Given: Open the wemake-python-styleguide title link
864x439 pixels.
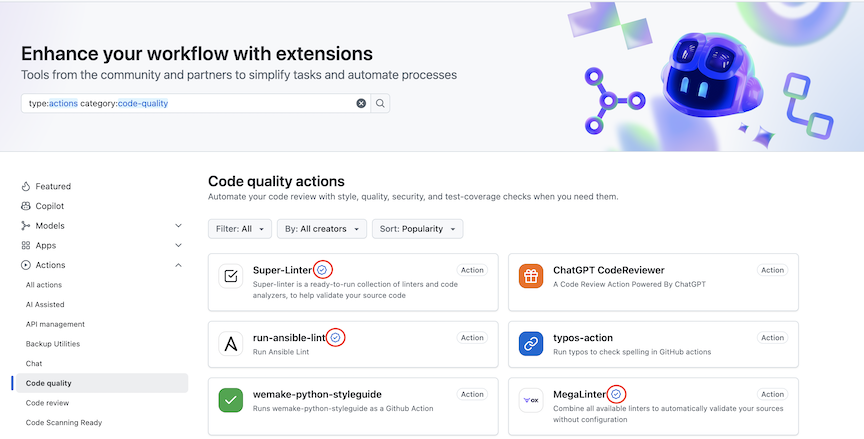Looking at the screenshot, I should (317, 394).
